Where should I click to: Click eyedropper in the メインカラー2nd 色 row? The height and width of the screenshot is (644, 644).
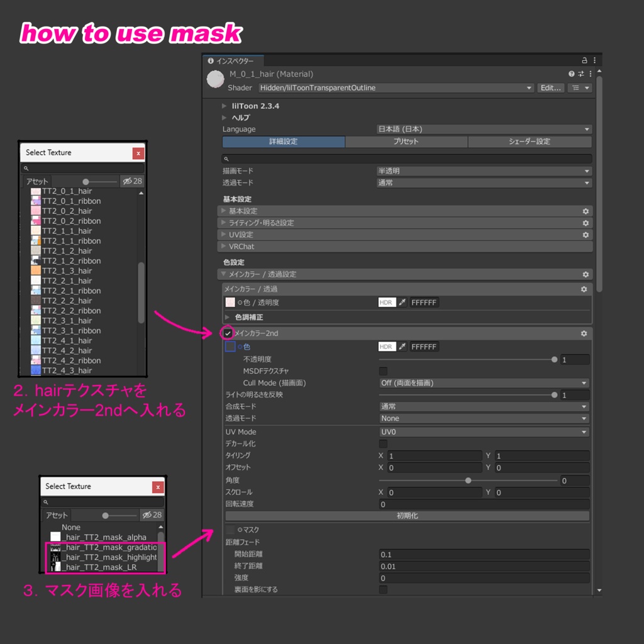pyautogui.click(x=402, y=347)
